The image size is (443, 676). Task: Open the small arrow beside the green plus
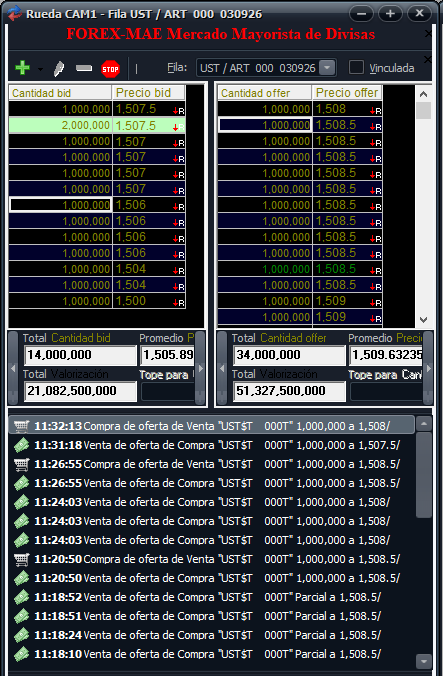click(x=40, y=69)
